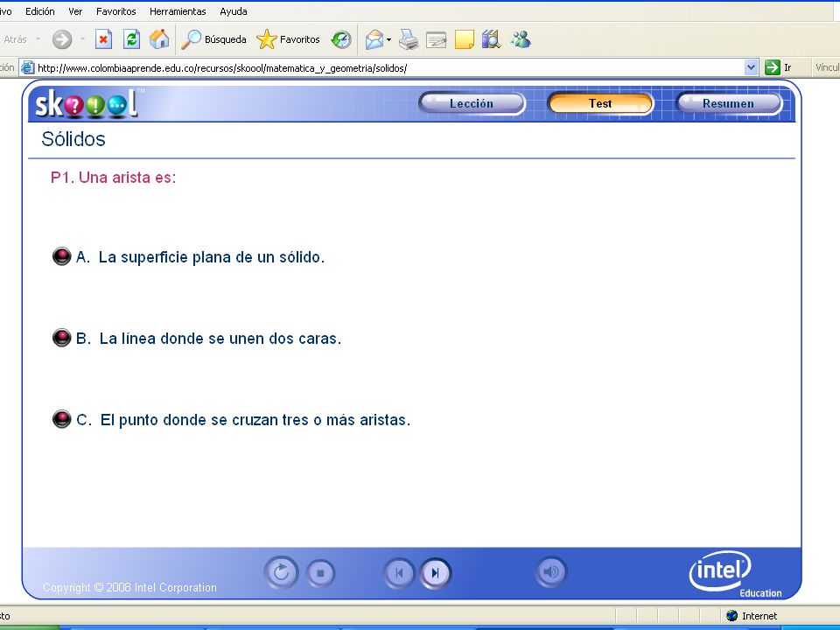Click the URL address field
The width and height of the screenshot is (840, 630).
(x=389, y=68)
